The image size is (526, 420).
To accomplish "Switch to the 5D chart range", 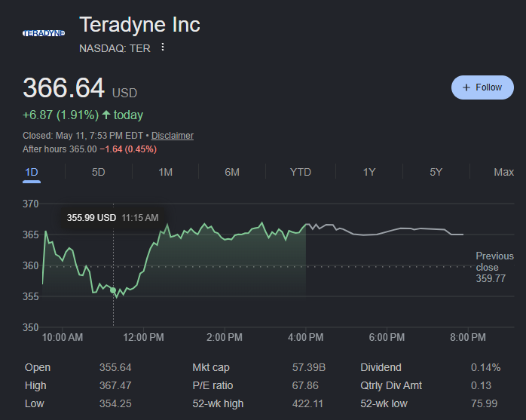I will point(98,172).
